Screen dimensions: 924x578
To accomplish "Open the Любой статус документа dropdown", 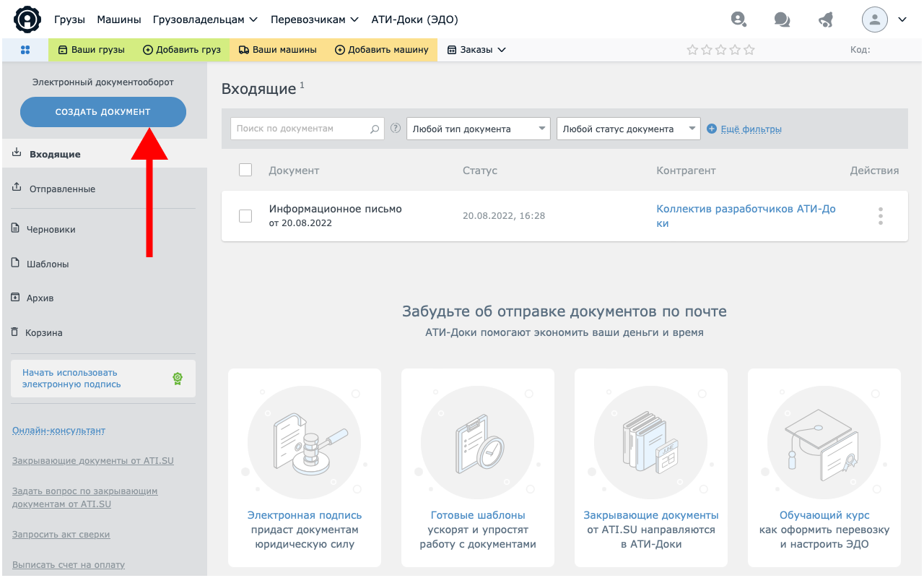I will tap(629, 129).
